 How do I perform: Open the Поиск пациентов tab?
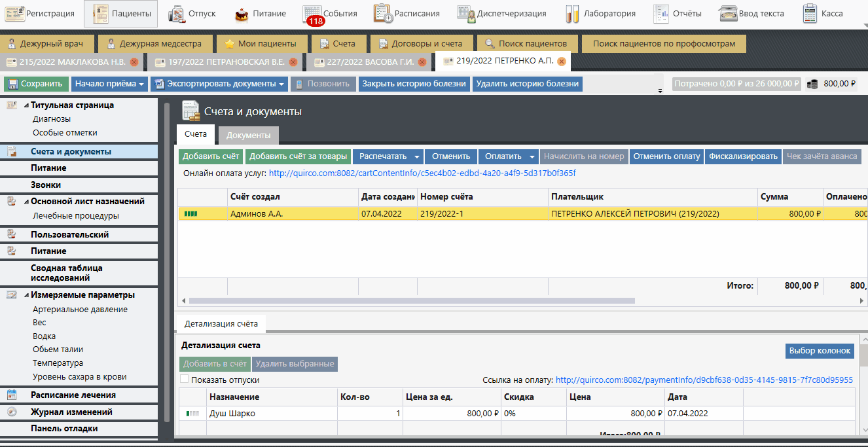(526, 44)
